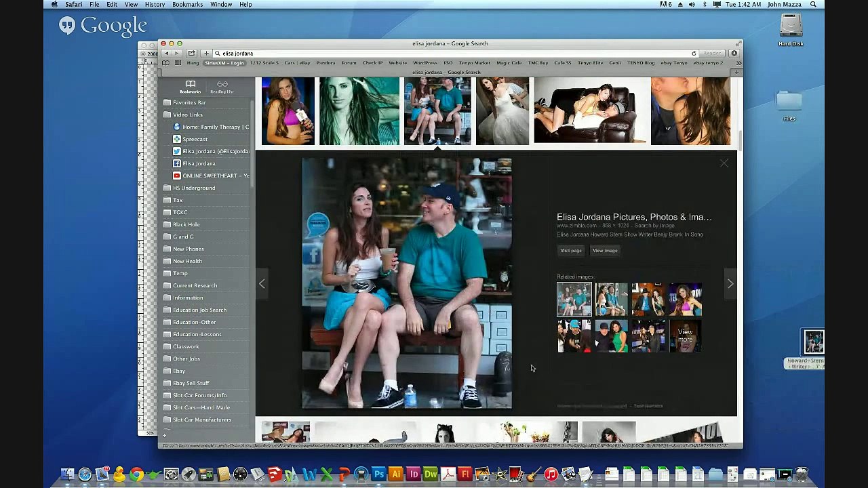Open the History menu
This screenshot has height=488, width=868.
click(155, 5)
